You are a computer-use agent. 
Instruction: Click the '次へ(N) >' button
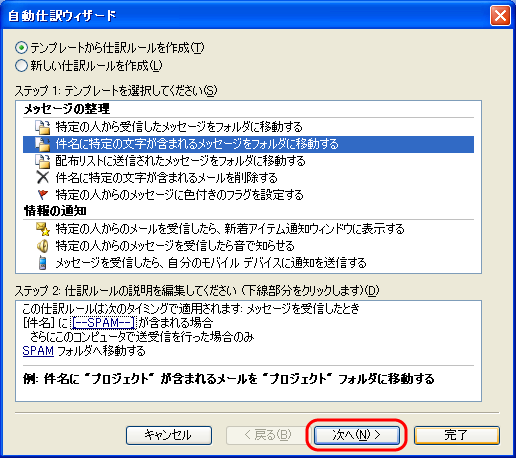(x=357, y=435)
